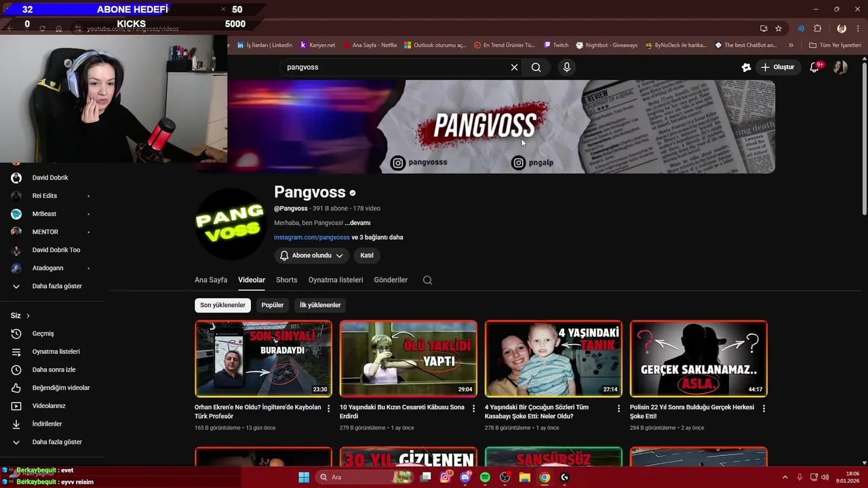Image resolution: width=868 pixels, height=488 pixels.
Task: Open File Explorer from taskbar
Action: point(524,477)
